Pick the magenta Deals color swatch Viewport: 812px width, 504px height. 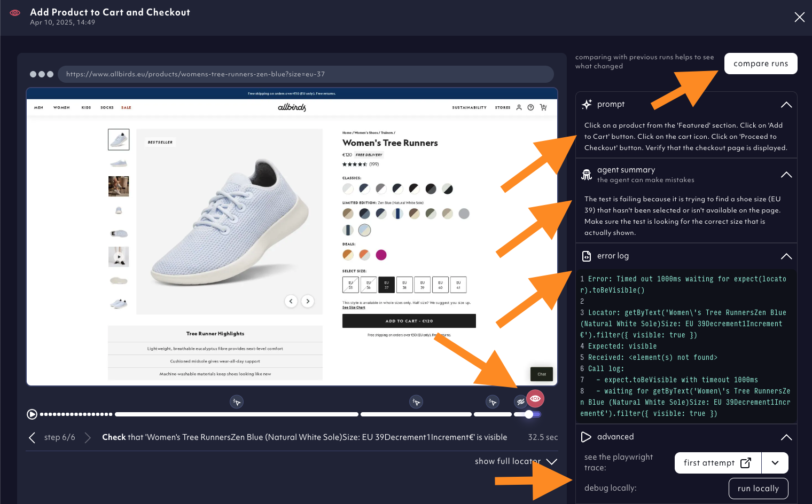(x=381, y=255)
